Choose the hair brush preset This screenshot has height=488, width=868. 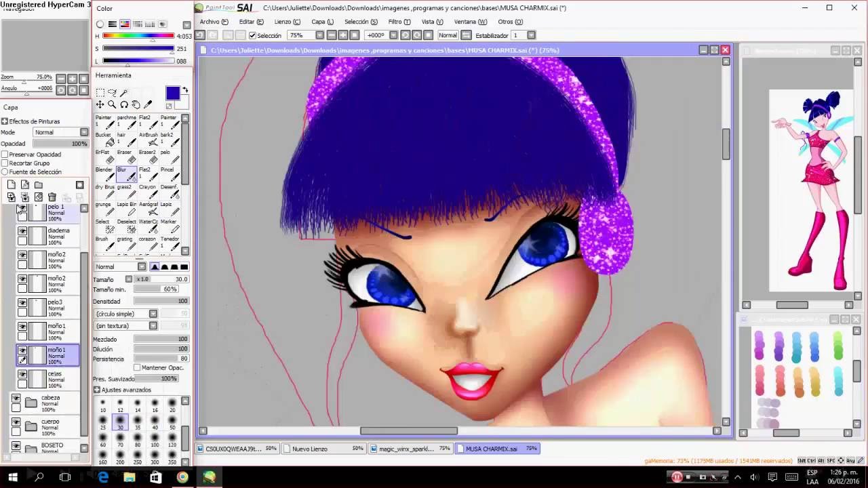[x=127, y=140]
